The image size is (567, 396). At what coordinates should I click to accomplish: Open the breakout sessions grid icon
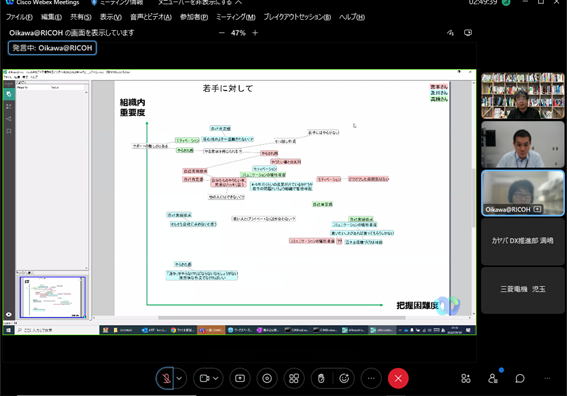(294, 378)
